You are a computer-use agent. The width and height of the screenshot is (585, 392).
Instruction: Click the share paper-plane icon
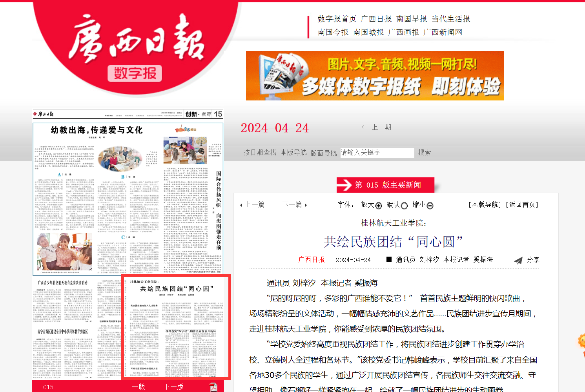point(518,260)
